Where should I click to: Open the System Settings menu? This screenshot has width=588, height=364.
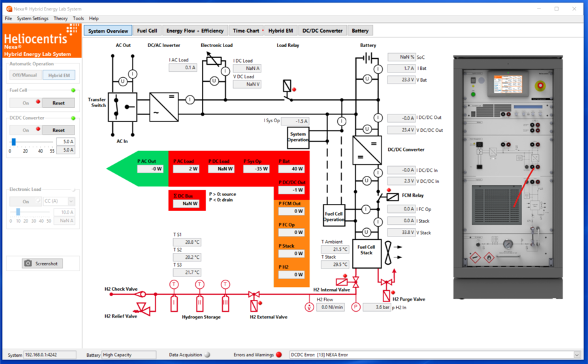coord(33,18)
